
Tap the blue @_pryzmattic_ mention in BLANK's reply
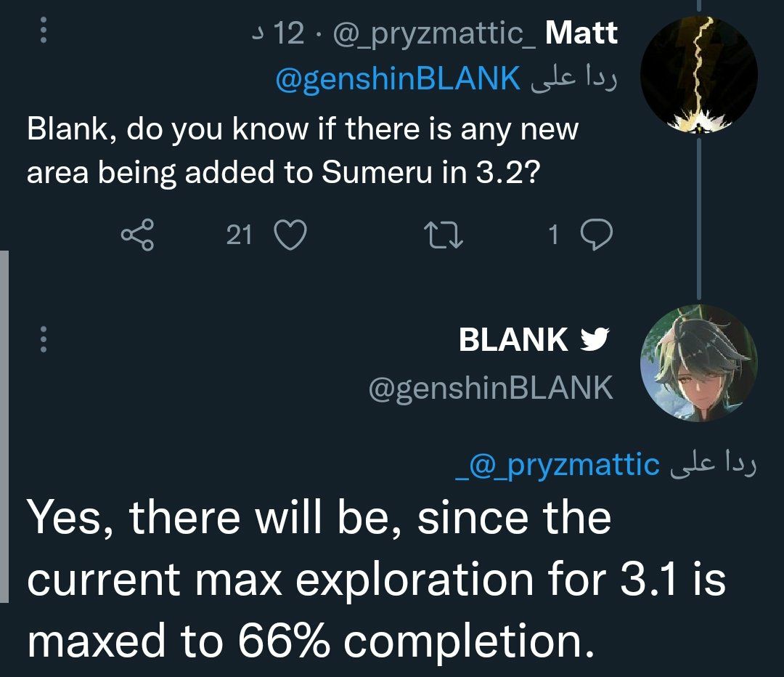pyautogui.click(x=558, y=464)
